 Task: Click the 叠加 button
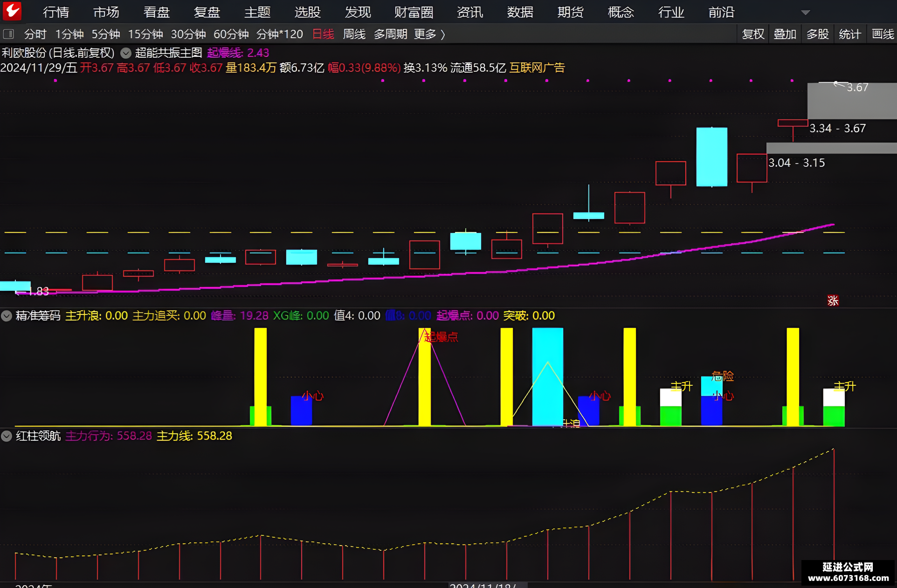[785, 34]
